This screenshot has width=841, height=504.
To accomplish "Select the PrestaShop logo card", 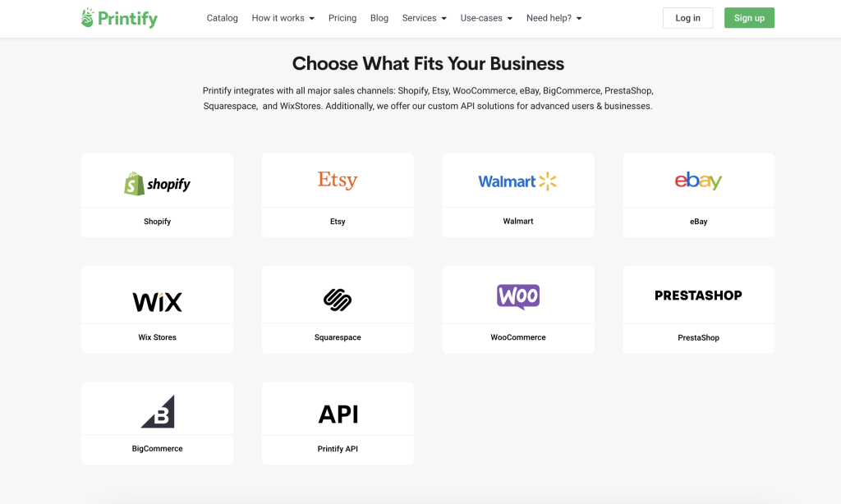I will 698,296.
